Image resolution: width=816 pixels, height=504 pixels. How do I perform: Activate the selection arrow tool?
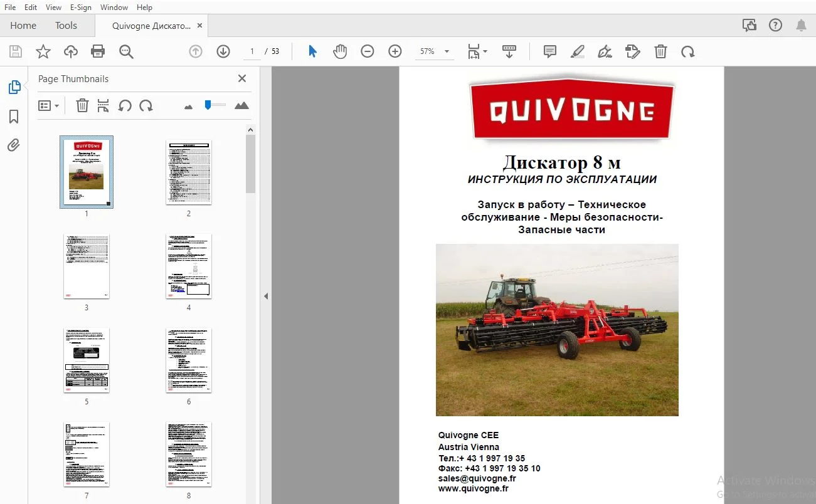coord(312,51)
